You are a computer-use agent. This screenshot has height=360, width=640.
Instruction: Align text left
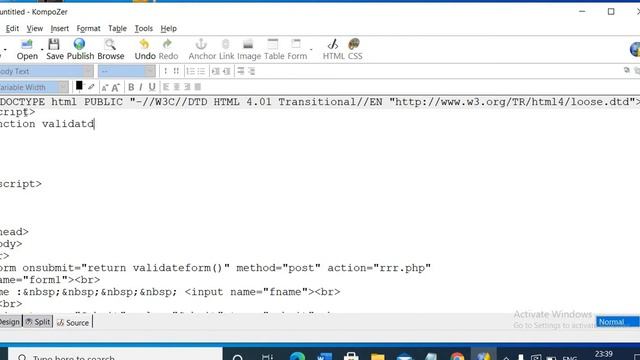[166, 87]
